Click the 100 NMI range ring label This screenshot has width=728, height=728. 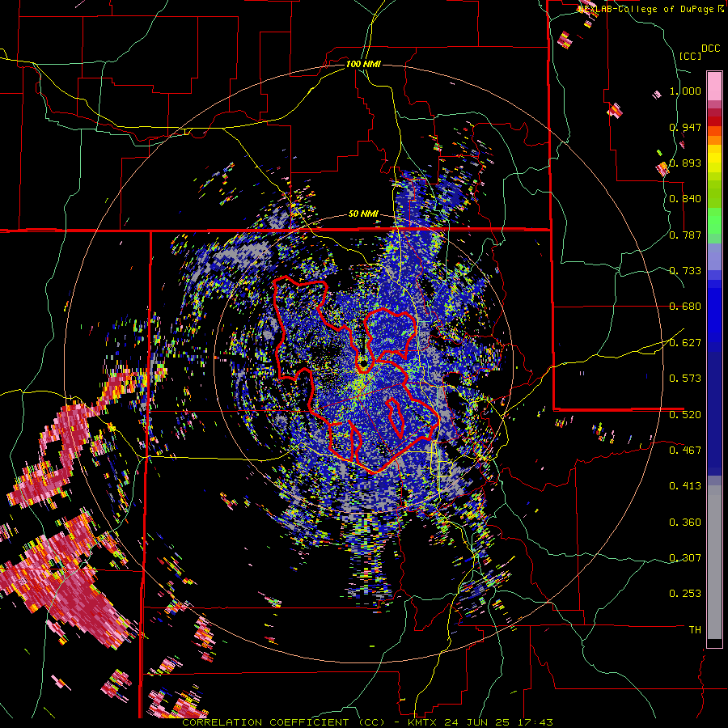coord(363,64)
